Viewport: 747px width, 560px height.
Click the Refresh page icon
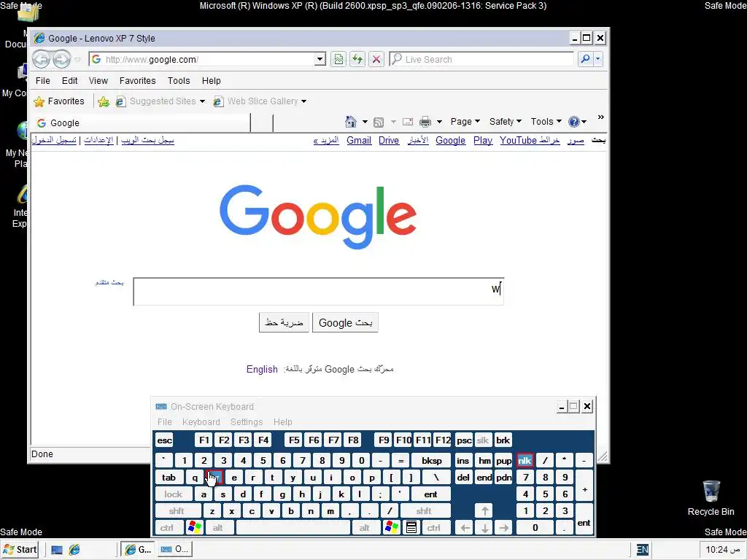357,59
